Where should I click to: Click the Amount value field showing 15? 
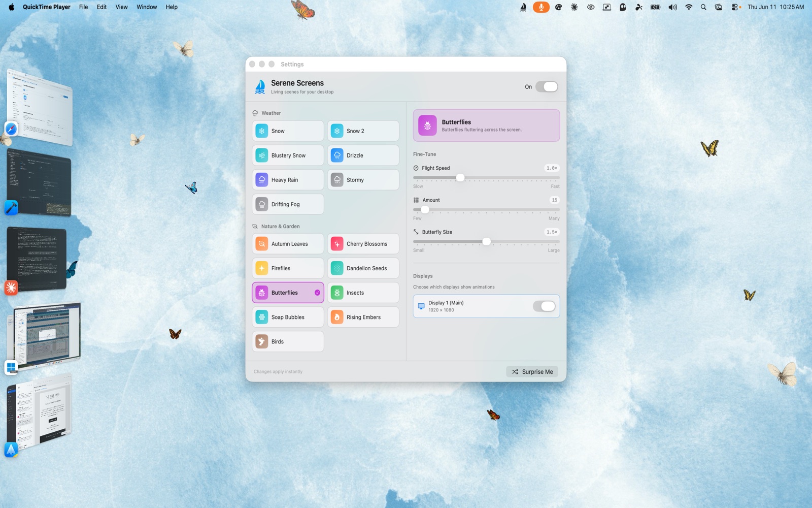pos(554,200)
